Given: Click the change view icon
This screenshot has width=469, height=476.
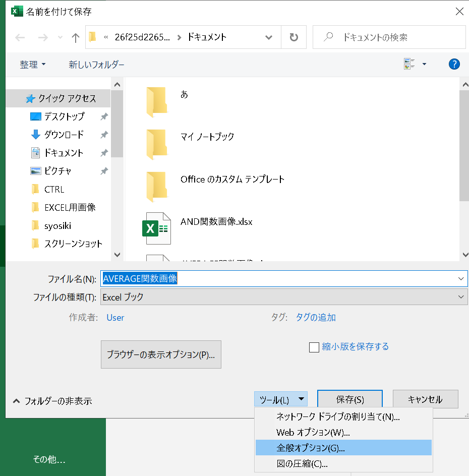Looking at the screenshot, I should click(409, 64).
